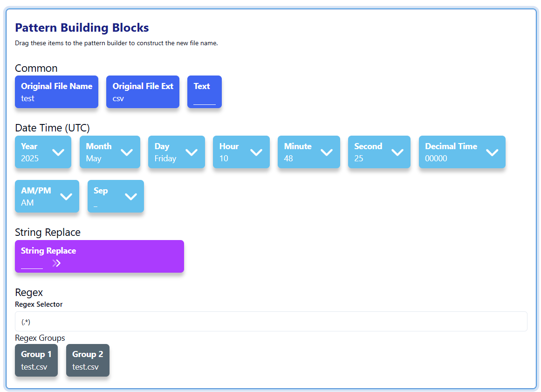
Task: Click the Pattern Building Blocks heading
Action: coord(82,28)
